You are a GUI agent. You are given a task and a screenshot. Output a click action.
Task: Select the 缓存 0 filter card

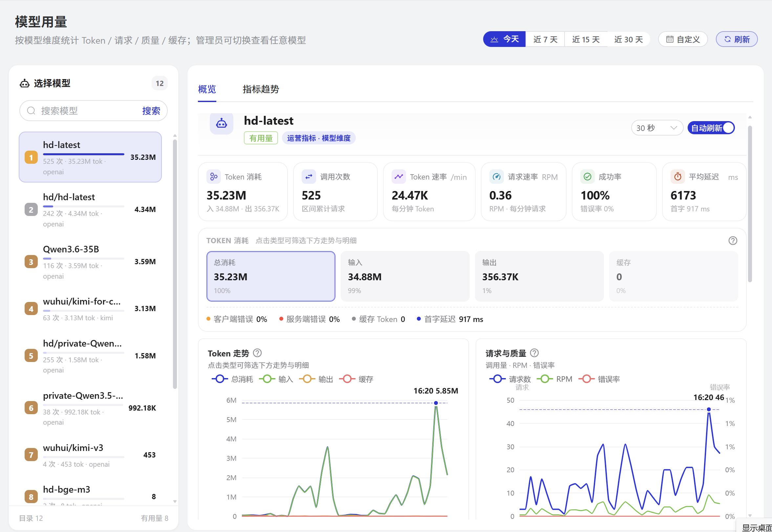[674, 276]
